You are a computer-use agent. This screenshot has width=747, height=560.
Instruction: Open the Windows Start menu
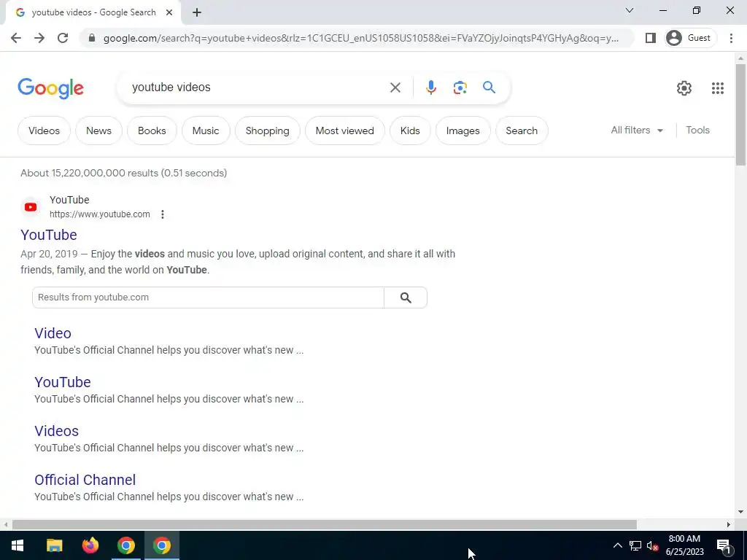[18, 545]
